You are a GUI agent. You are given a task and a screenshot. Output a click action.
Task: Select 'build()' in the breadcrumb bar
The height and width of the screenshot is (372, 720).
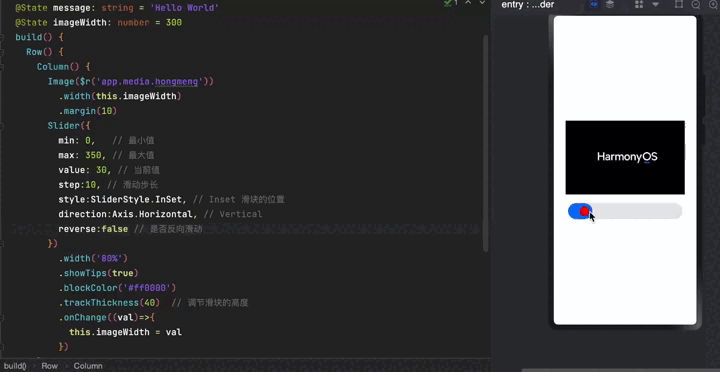tap(15, 366)
